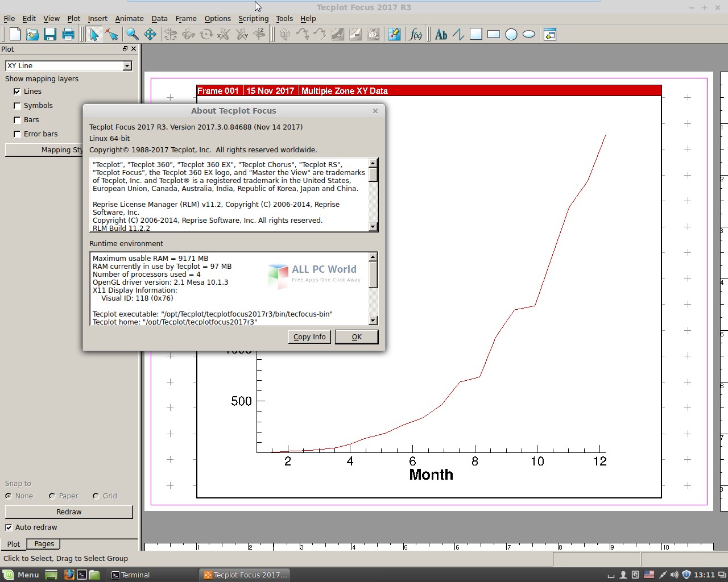Close the About Tecplot Focus dialog
This screenshot has width=728, height=582.
pyautogui.click(x=375, y=111)
